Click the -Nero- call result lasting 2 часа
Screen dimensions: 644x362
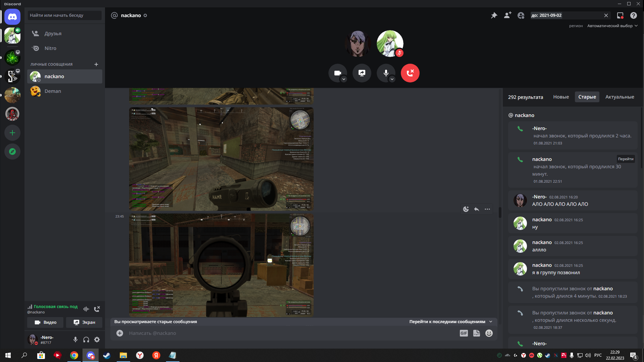click(573, 135)
